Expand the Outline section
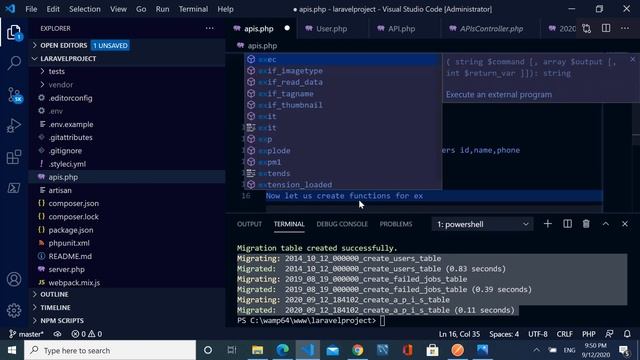Viewport: 640px width, 360px height. 127,294
